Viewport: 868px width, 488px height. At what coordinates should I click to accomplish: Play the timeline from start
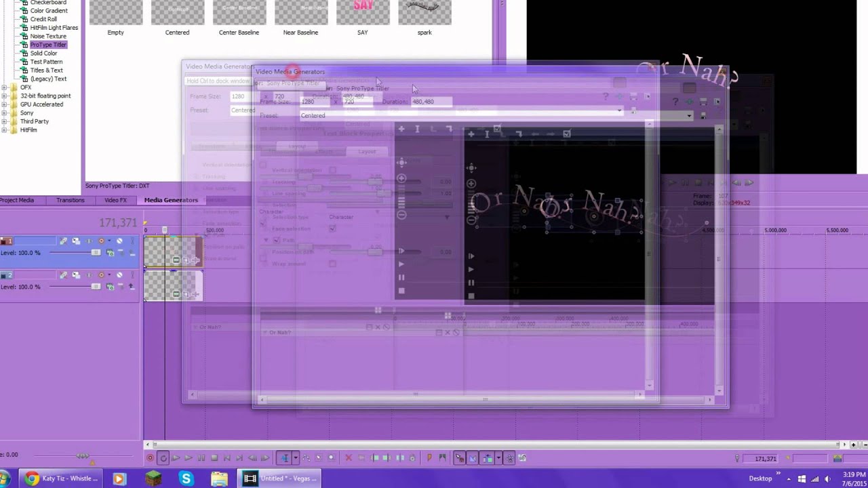176,458
